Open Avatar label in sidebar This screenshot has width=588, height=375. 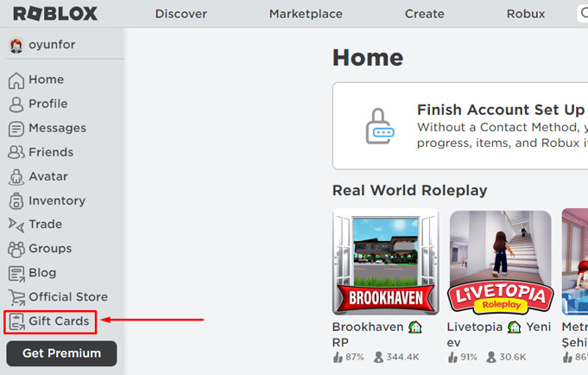click(x=48, y=176)
